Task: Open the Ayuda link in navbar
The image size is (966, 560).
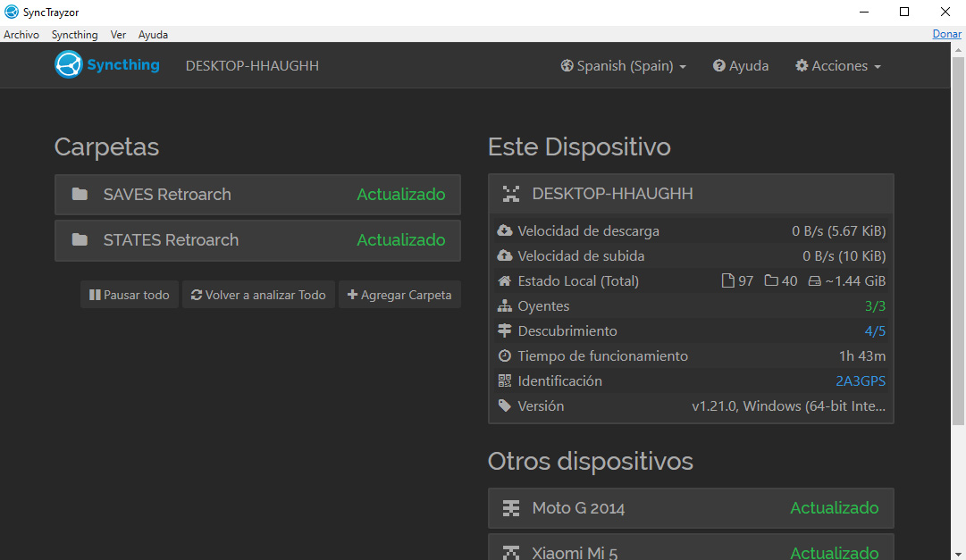Action: pyautogui.click(x=741, y=65)
